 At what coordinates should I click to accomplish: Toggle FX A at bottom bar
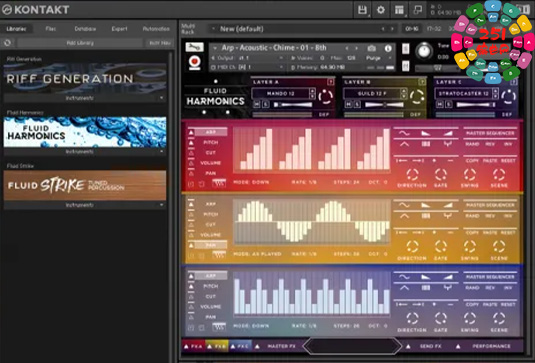point(193,346)
